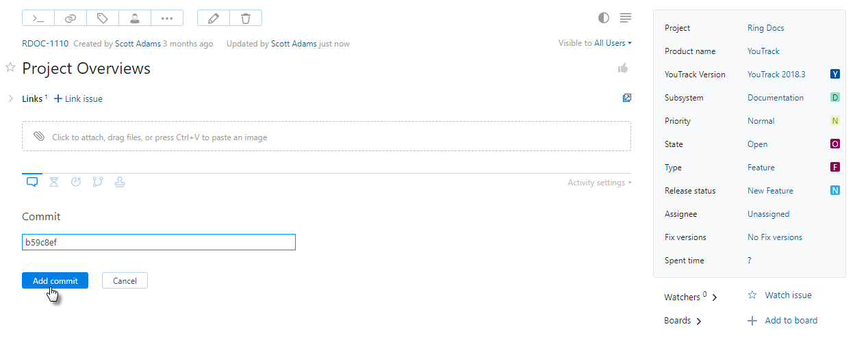Image resolution: width=868 pixels, height=344 pixels.
Task: Give a thumbs up vote to the issue
Action: 623,68
